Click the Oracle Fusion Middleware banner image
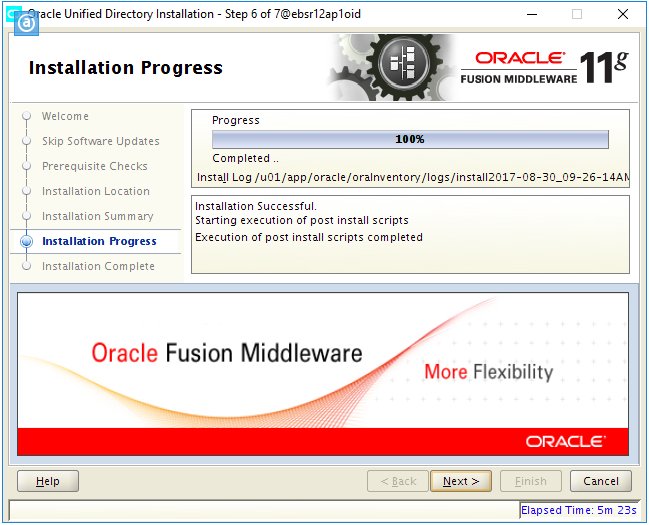The height and width of the screenshot is (525, 649). pos(323,373)
